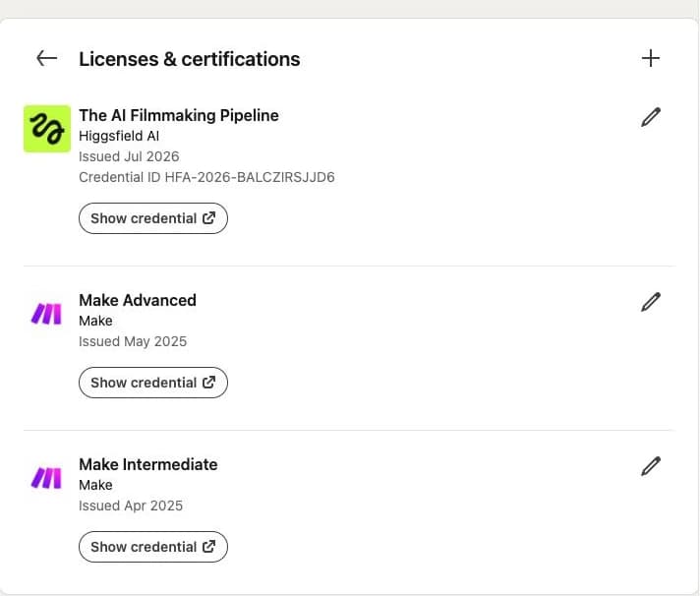Select the Issued Apr 2025 date
This screenshot has width=700, height=596.
click(x=131, y=506)
